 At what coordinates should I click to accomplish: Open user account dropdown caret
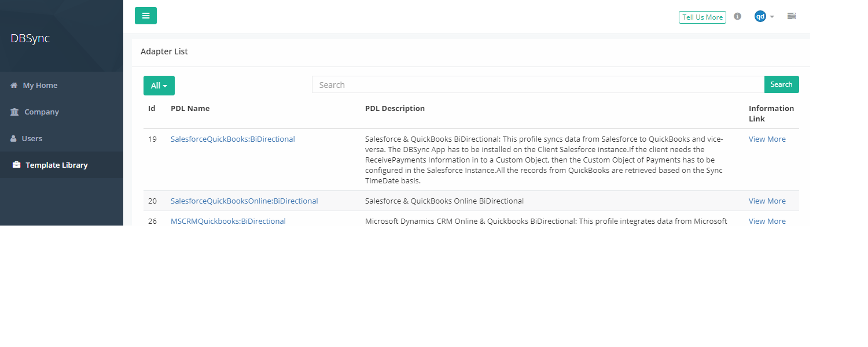772,17
